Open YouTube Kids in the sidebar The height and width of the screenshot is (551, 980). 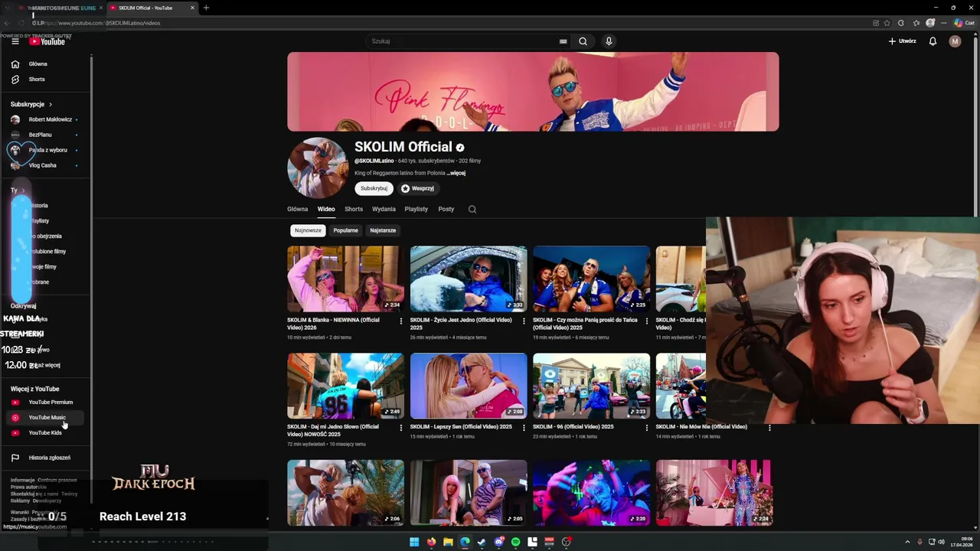(46, 432)
